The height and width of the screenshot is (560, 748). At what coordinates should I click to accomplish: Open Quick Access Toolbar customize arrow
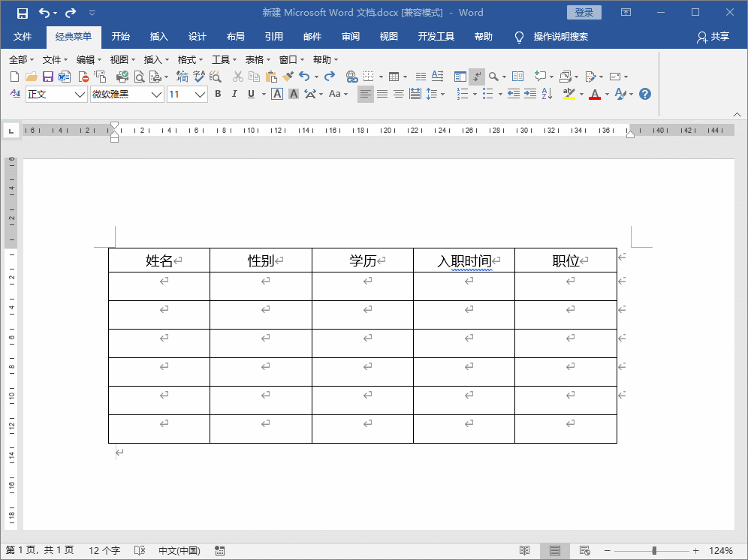click(x=92, y=13)
